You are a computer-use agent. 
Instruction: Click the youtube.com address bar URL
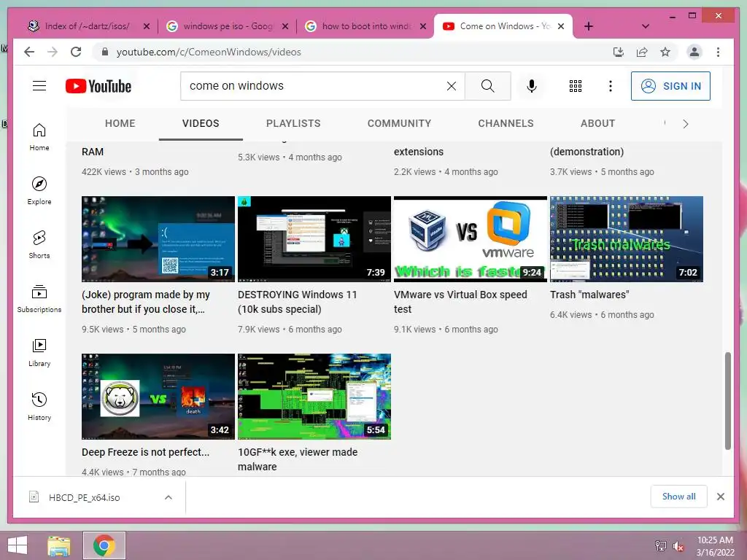(209, 52)
